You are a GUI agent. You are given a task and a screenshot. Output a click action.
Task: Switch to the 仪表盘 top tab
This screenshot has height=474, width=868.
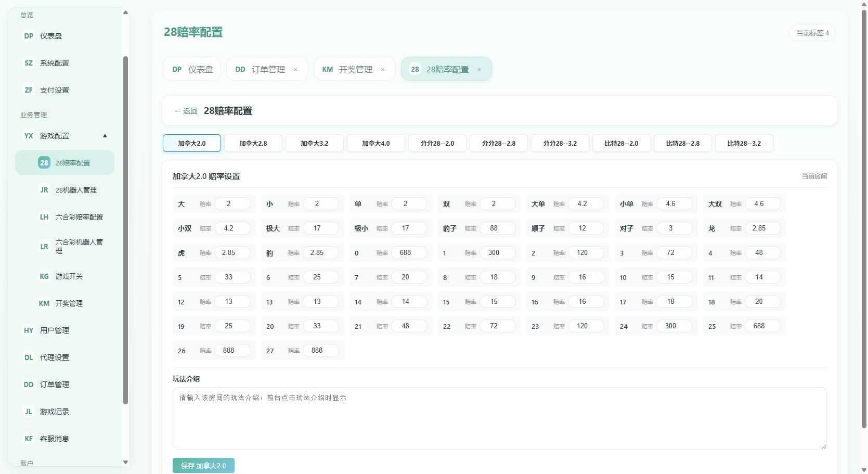point(192,69)
